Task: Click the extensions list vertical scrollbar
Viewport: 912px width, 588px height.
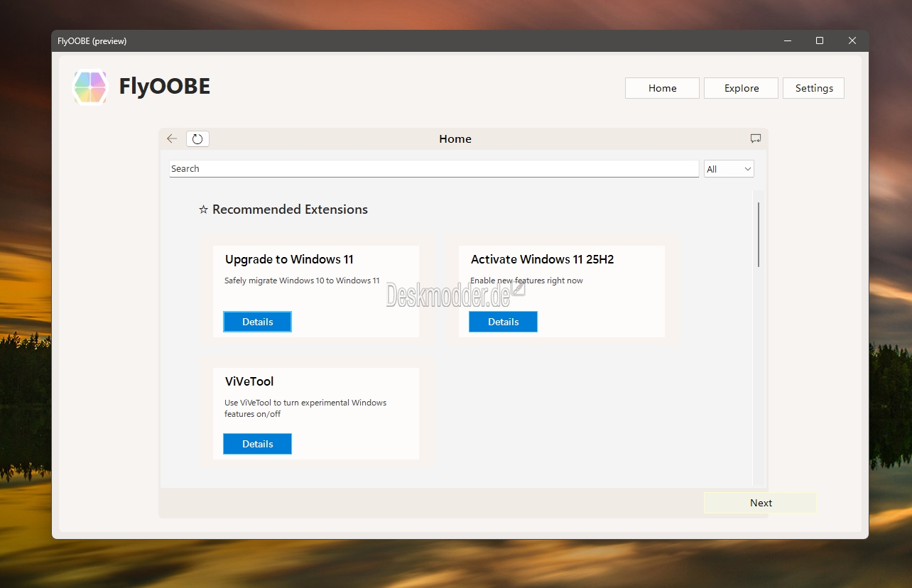Action: click(x=759, y=234)
